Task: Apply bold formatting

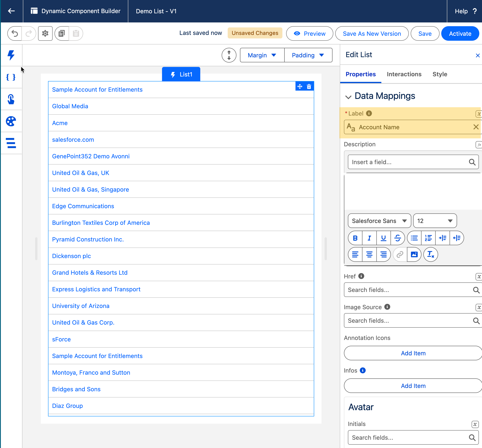Action: (355, 238)
